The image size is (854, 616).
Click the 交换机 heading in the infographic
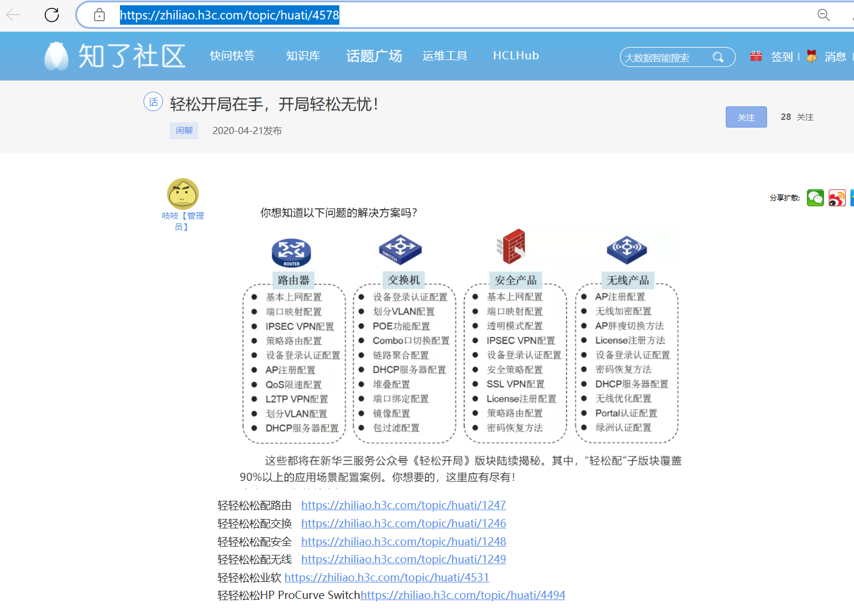click(x=404, y=280)
